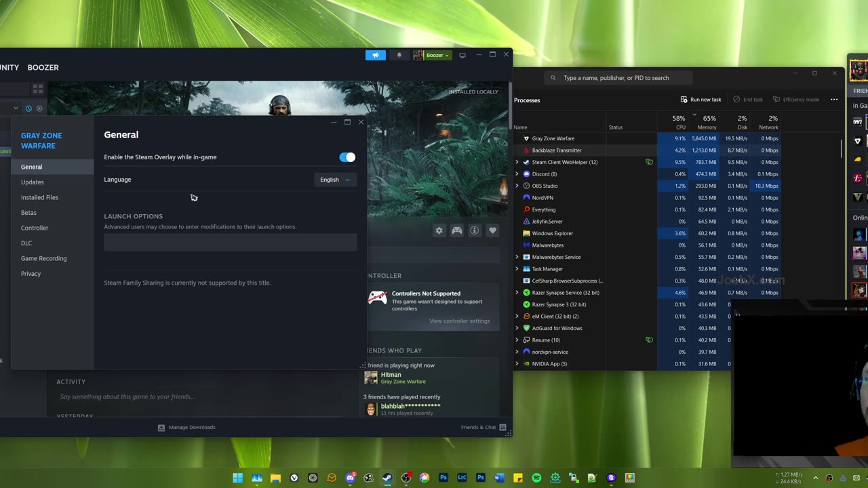Expand Malwarebytes Service process group
The height and width of the screenshot is (488, 868).
tap(517, 257)
